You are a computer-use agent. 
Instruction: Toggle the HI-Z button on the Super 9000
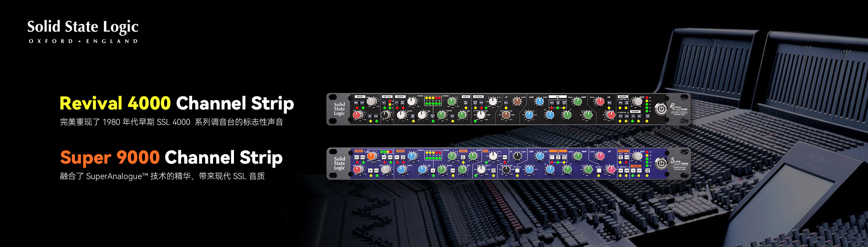(x=376, y=171)
